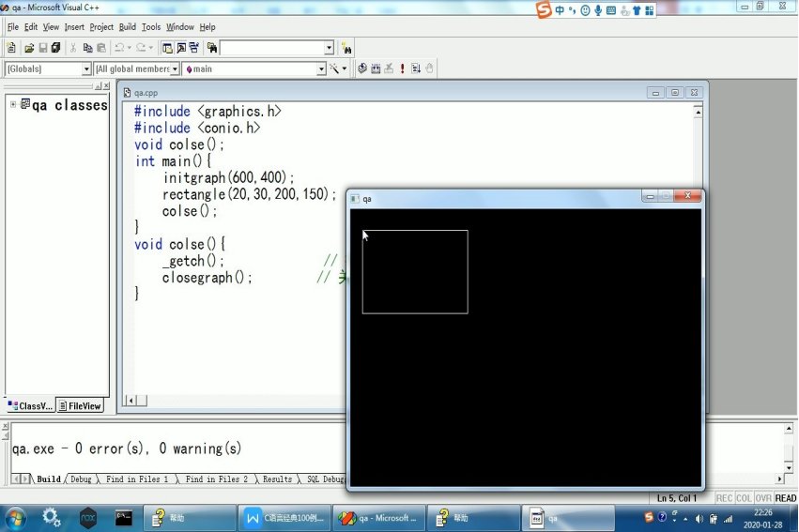Click the New Text File toolbar icon
This screenshot has height=532, width=799.
tap(11, 48)
